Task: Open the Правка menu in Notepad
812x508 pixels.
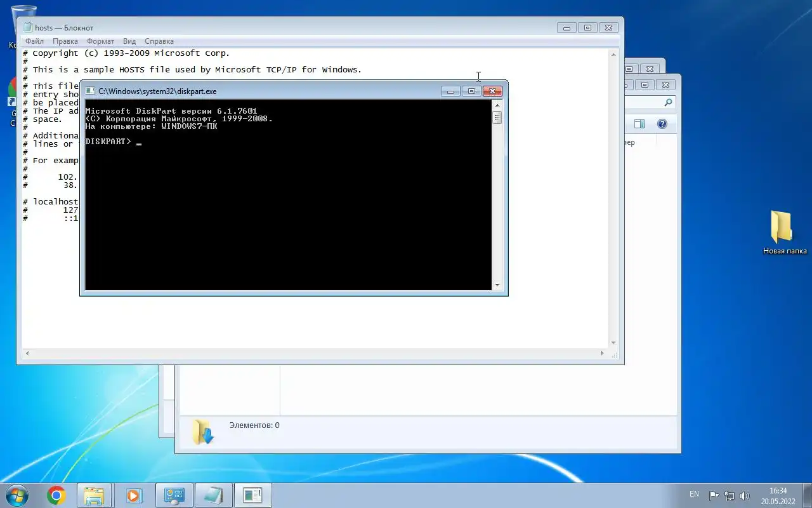Action: 65,41
